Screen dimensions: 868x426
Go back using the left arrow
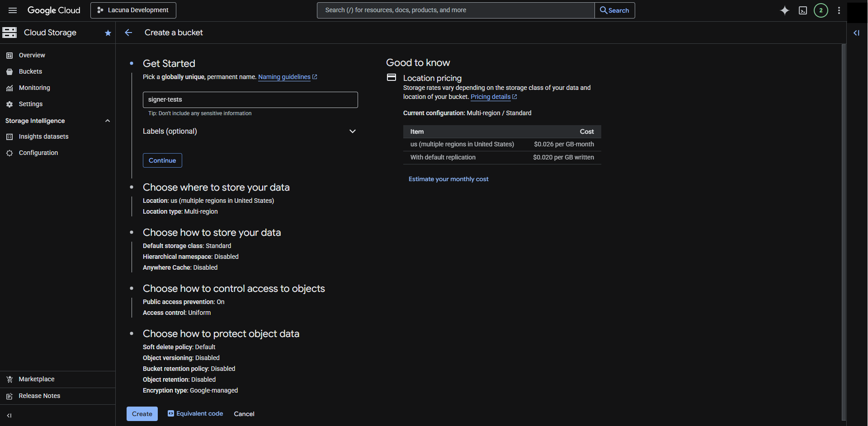[x=128, y=33]
